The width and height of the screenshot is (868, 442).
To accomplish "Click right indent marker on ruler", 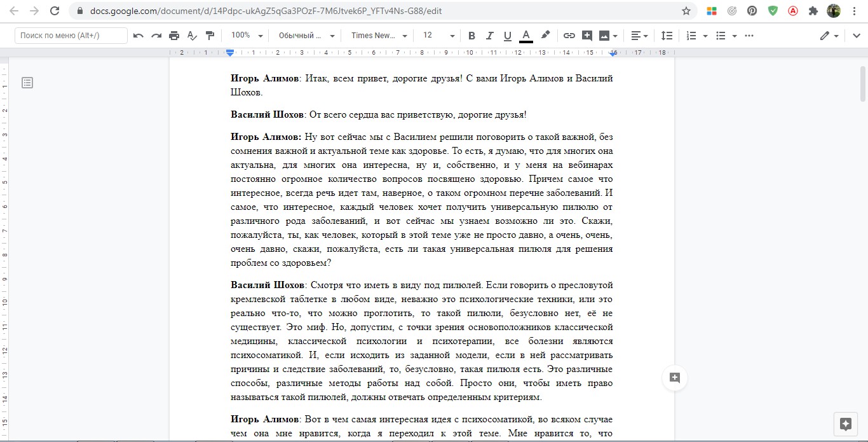I will [613, 53].
